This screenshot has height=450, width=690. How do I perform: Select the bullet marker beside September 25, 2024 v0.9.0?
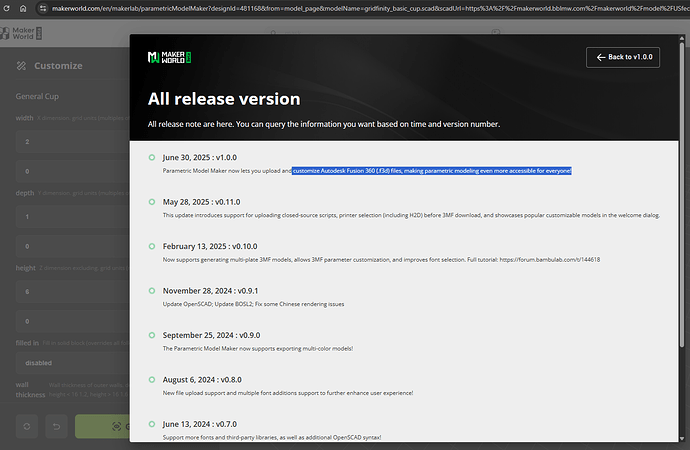tap(151, 334)
